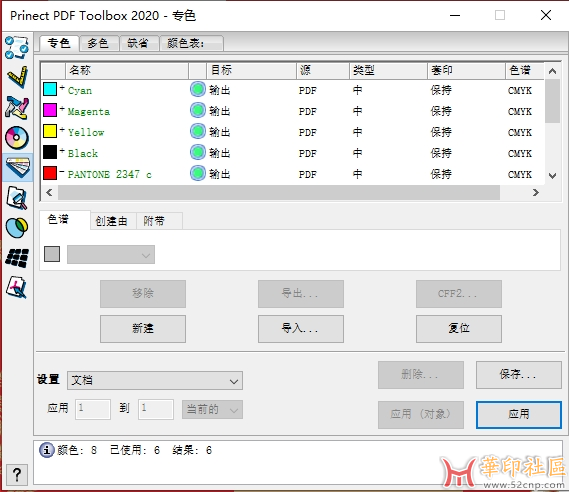Select the 创建由 sub-tab
Screen dimensions: 569x492
(x=113, y=221)
